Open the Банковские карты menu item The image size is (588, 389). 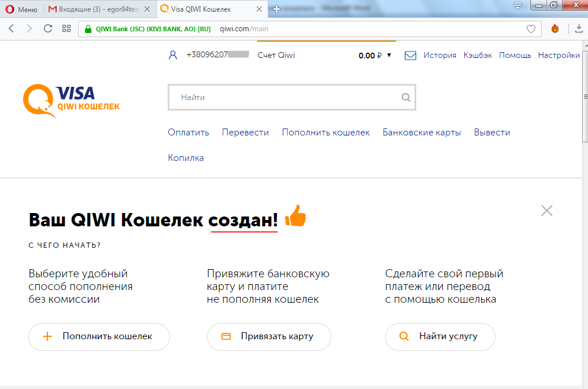click(x=421, y=133)
